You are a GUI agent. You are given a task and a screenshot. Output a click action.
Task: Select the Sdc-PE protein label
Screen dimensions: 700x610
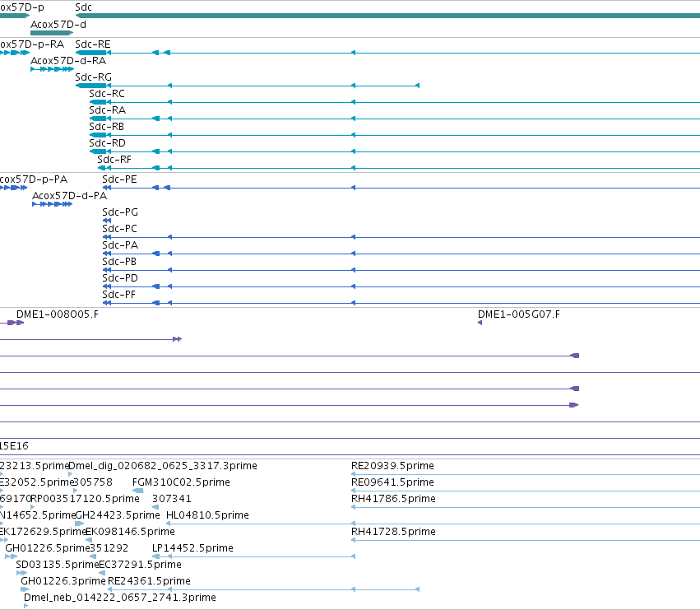point(119,179)
